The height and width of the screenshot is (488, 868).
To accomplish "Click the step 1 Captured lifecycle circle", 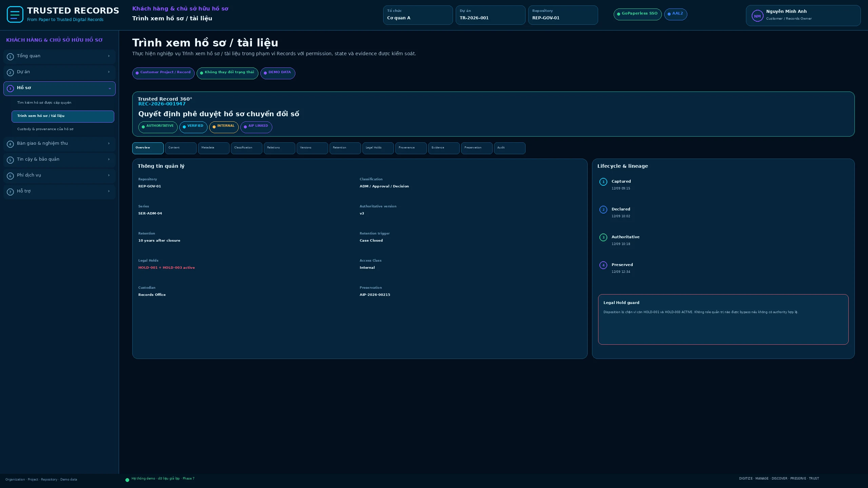I will (603, 182).
